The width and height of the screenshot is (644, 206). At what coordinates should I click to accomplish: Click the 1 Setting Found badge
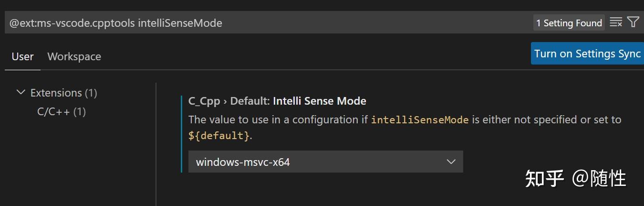point(569,23)
